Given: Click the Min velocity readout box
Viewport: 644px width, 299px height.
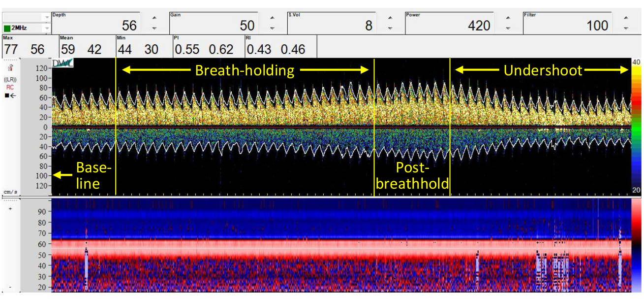Looking at the screenshot, I should pos(144,46).
